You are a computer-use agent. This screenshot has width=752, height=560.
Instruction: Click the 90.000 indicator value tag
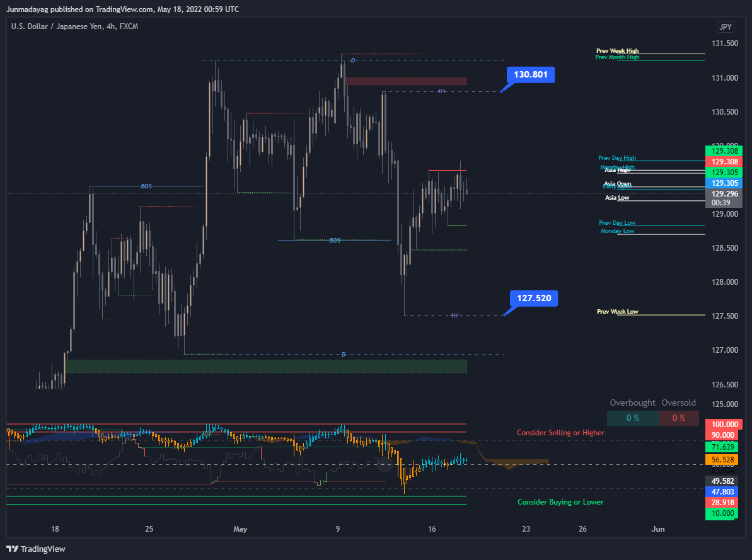[722, 435]
